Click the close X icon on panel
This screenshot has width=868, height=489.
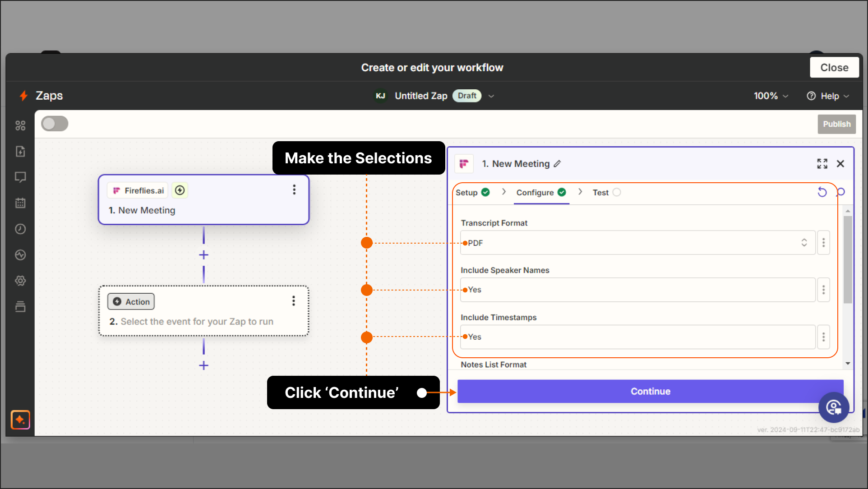[x=840, y=163]
